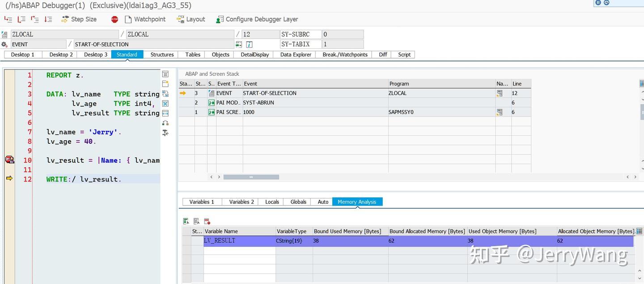Screen dimensions: 644x284
Task: Open the Objects tab
Action: (220, 55)
